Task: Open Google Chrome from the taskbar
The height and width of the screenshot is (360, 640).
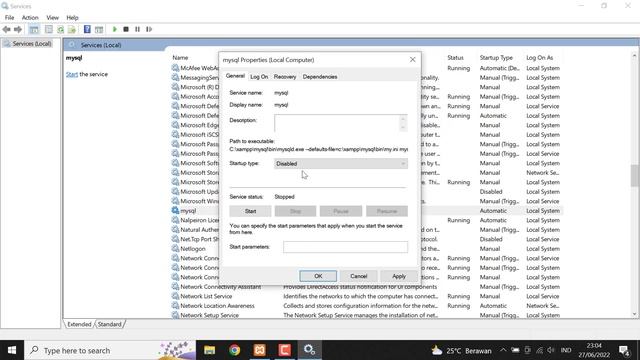Action: pyautogui.click(x=234, y=350)
